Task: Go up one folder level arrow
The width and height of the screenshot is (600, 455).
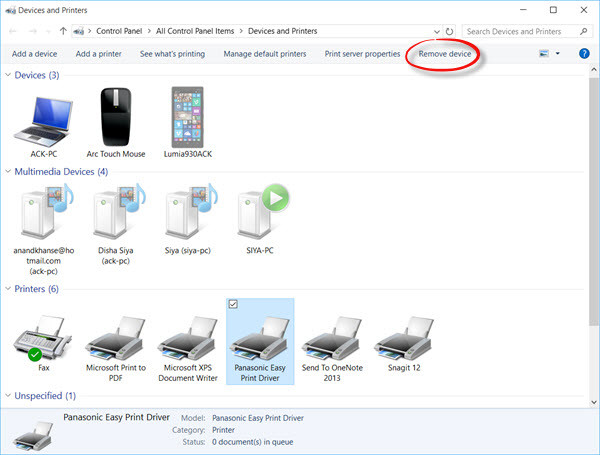Action: click(x=63, y=31)
